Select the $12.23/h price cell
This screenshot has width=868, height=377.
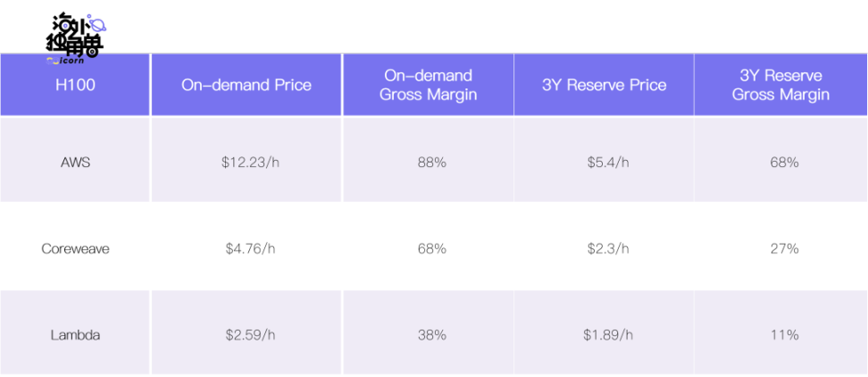coord(246,163)
